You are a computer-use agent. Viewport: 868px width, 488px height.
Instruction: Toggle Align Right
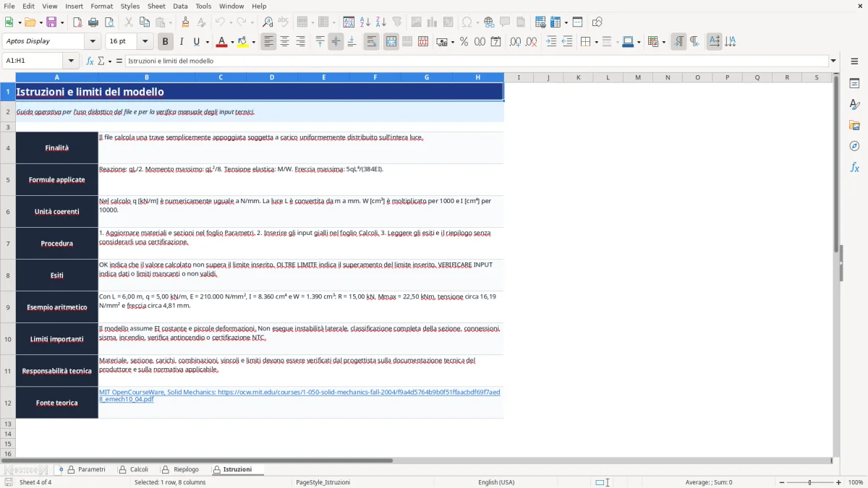click(300, 42)
